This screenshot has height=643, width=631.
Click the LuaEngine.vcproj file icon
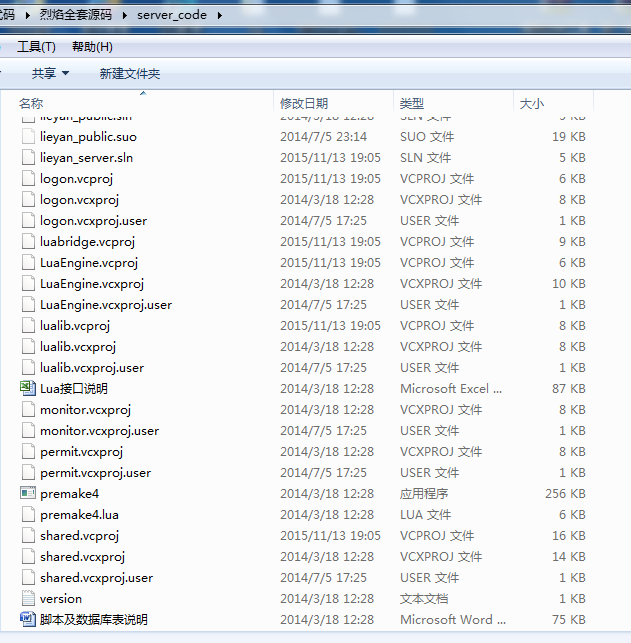click(28, 262)
